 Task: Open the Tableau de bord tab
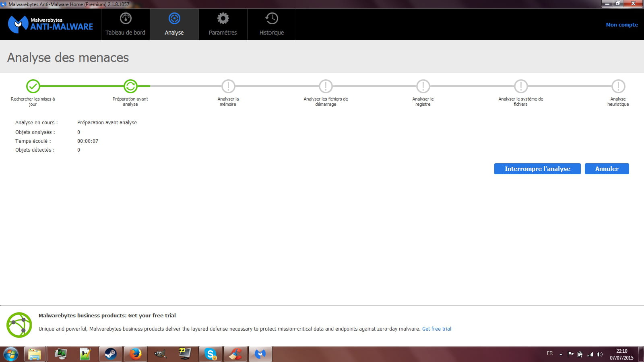[x=125, y=25]
